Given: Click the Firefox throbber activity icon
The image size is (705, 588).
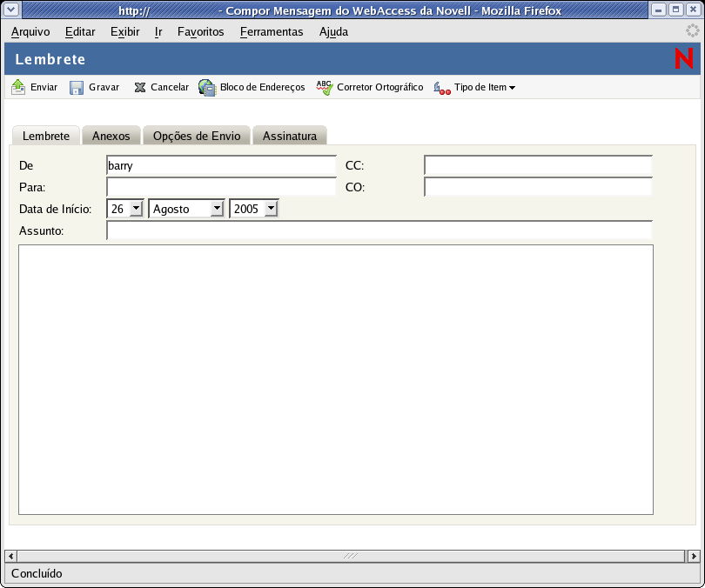Looking at the screenshot, I should point(693,31).
